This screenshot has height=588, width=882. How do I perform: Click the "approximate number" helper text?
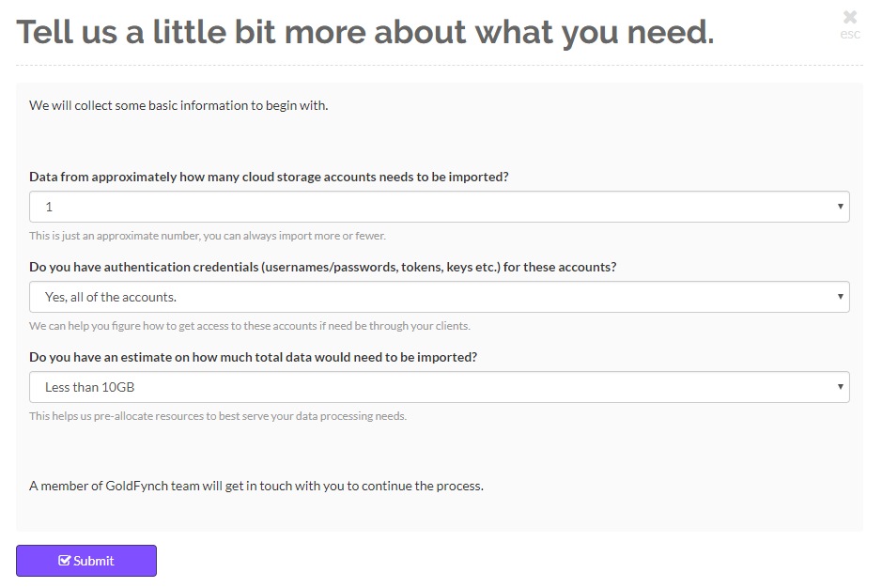click(208, 236)
